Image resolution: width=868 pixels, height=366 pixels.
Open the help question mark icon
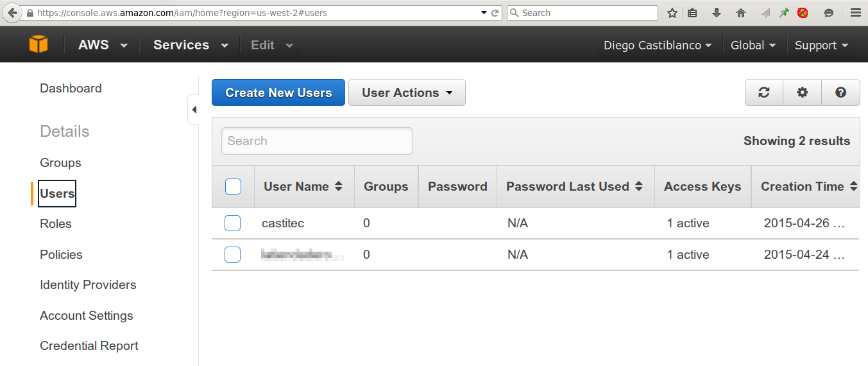coord(840,92)
